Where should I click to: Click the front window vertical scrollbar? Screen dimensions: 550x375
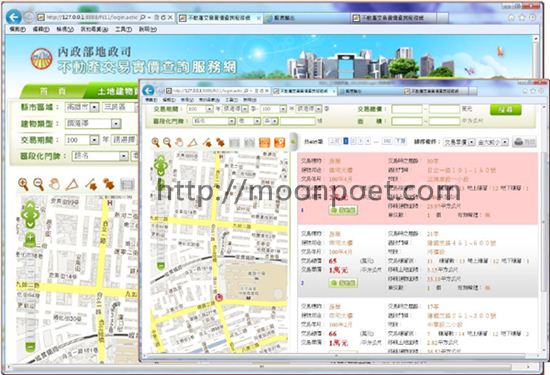543,228
